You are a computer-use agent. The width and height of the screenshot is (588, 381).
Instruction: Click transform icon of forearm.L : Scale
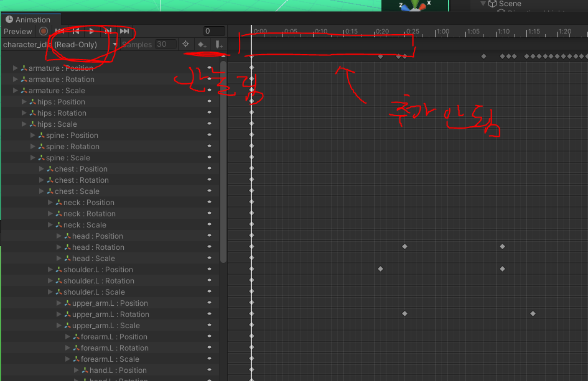[x=76, y=359]
